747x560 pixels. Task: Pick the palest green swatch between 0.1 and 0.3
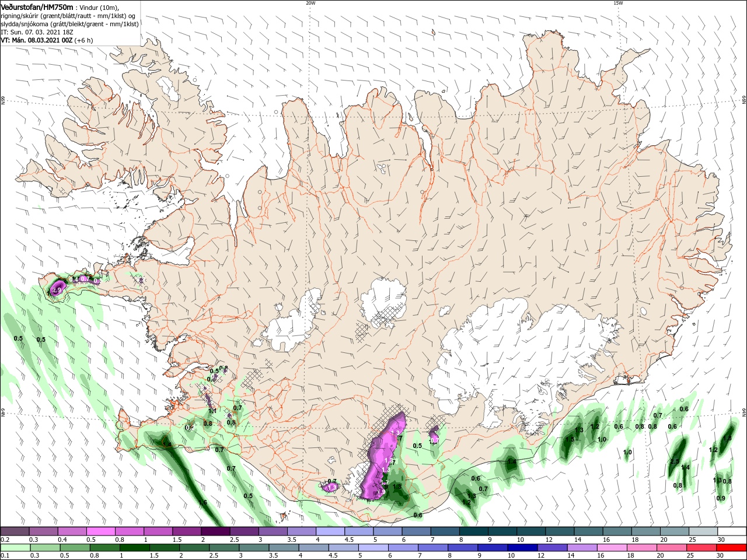[15, 548]
